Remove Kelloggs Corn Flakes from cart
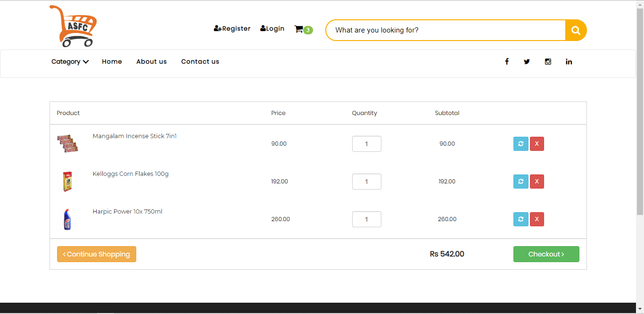The height and width of the screenshot is (314, 644). coord(537,182)
